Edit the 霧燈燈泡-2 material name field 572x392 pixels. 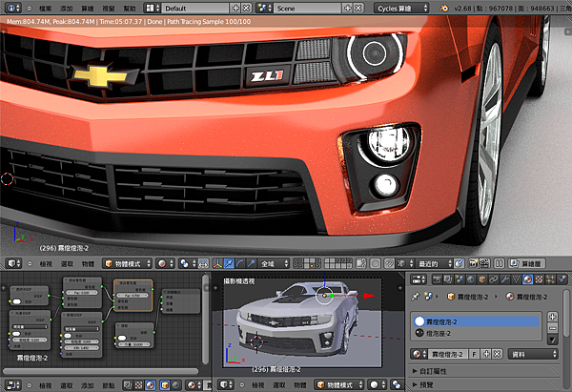tap(448, 354)
